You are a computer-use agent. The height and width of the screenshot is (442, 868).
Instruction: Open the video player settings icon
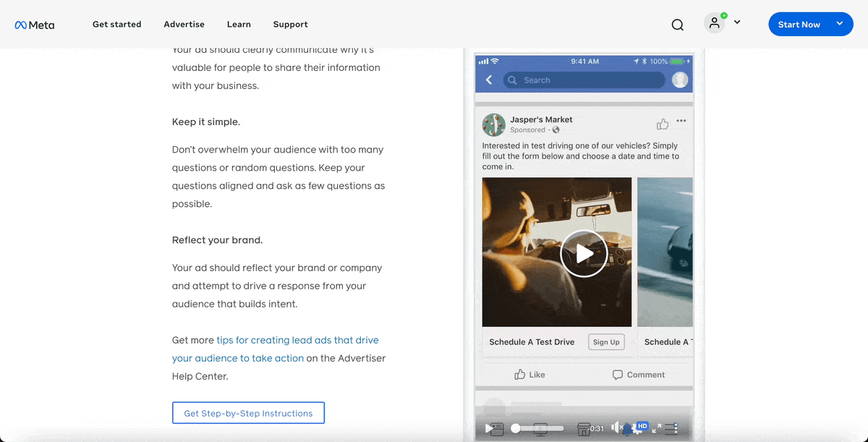(671, 428)
